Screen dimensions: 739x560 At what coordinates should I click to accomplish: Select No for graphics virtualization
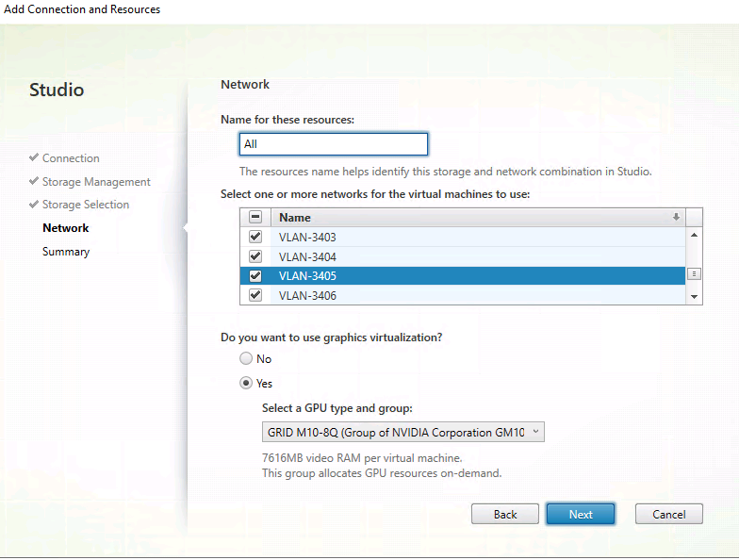tap(247, 359)
